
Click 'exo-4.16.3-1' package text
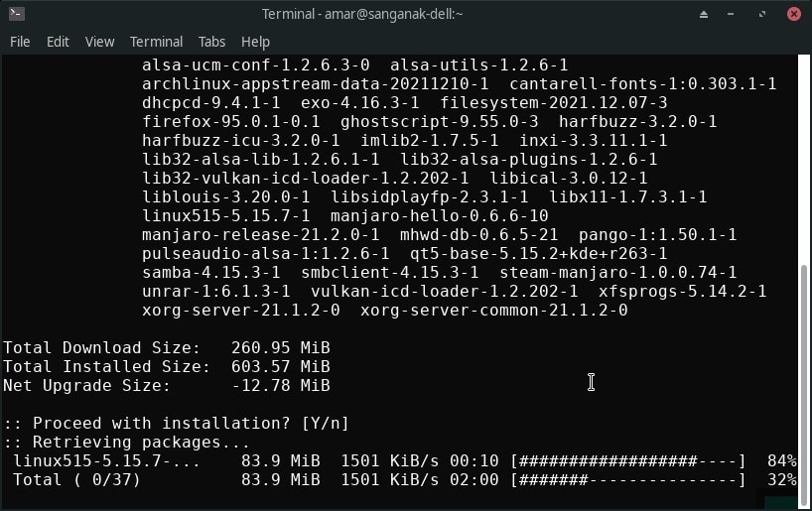point(360,102)
